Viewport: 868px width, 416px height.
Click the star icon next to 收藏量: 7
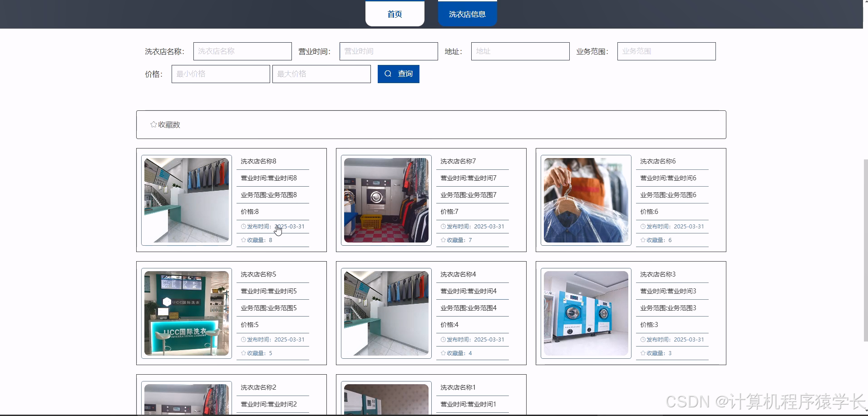443,240
